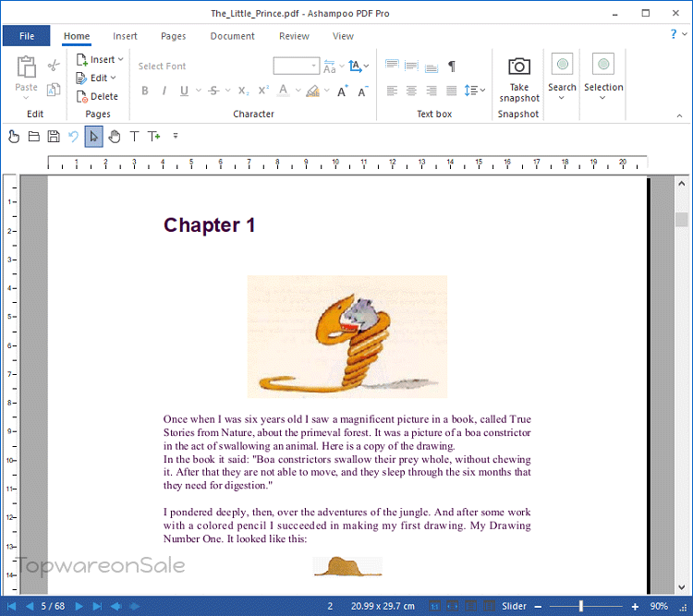Image resolution: width=693 pixels, height=616 pixels.
Task: Collapse the ribbon with the chevron
Action: tap(679, 115)
